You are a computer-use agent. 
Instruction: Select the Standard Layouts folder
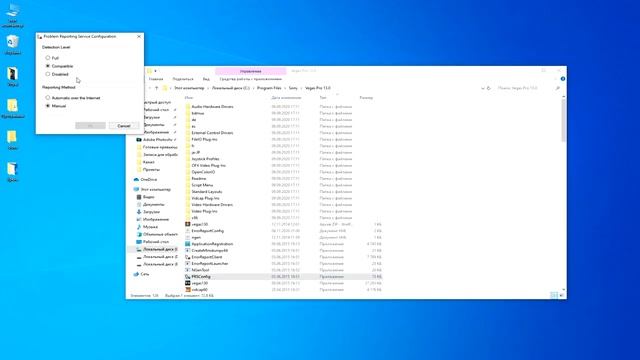(x=207, y=191)
